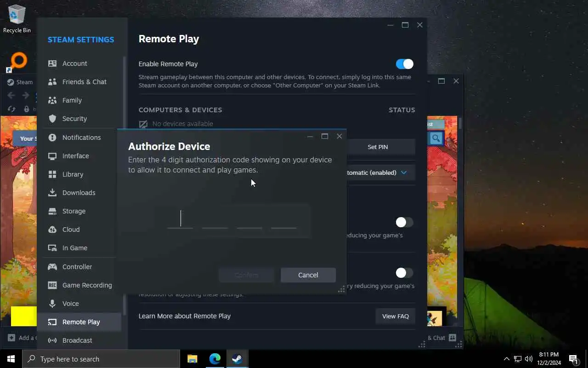Click the No devices available text
The image size is (588, 368).
pos(183,124)
